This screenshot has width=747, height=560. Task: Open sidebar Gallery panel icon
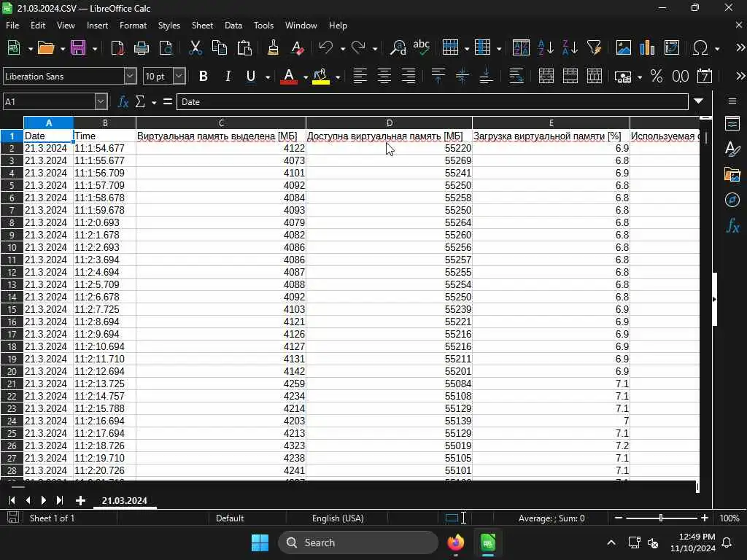point(732,174)
